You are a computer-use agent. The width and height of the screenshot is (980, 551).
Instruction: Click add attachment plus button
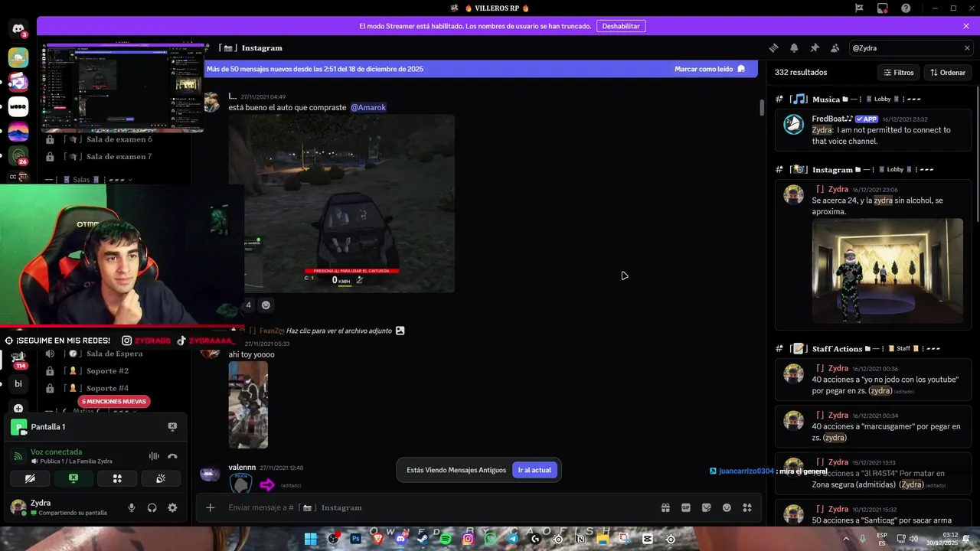211,507
